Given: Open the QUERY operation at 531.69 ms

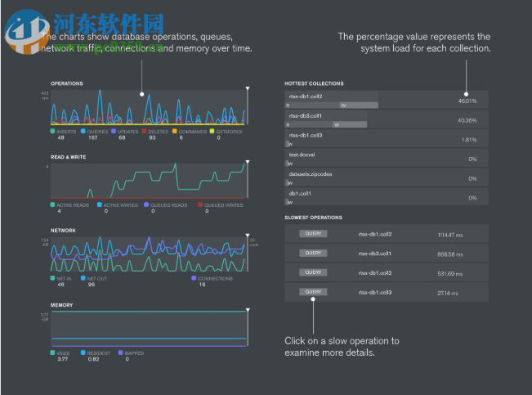Looking at the screenshot, I should 313,272.
